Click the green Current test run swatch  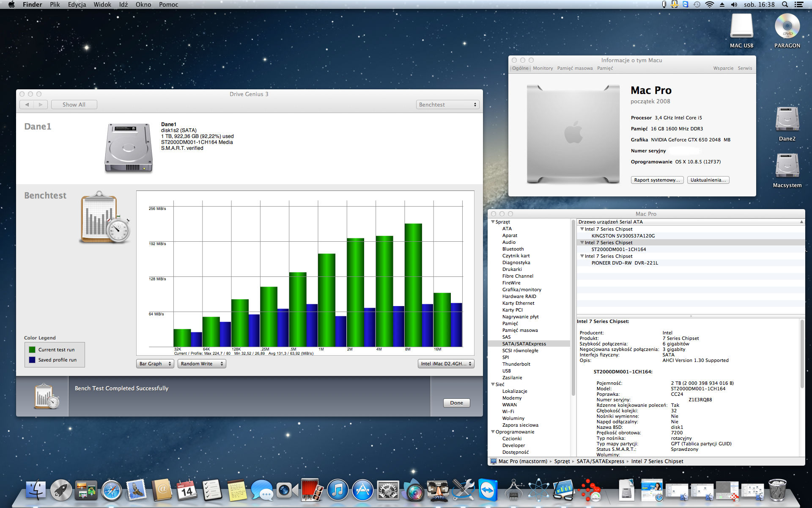pyautogui.click(x=32, y=350)
